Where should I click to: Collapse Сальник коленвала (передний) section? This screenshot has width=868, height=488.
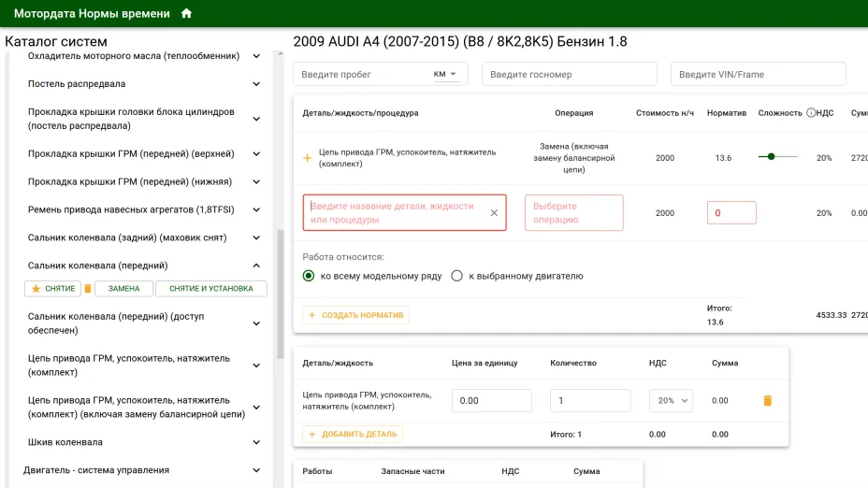point(256,266)
